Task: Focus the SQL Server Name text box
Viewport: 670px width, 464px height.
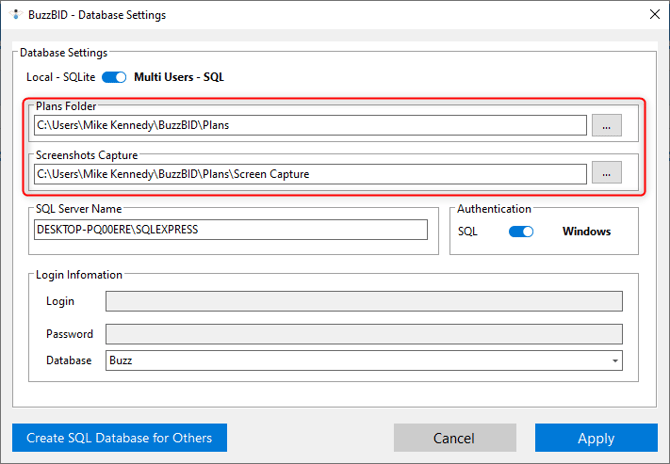Action: click(x=230, y=230)
